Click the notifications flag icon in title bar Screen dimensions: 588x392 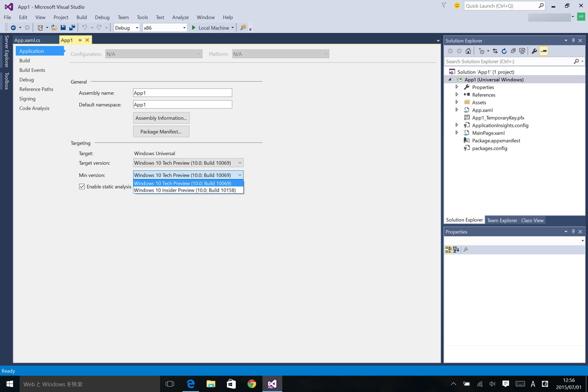pyautogui.click(x=444, y=6)
